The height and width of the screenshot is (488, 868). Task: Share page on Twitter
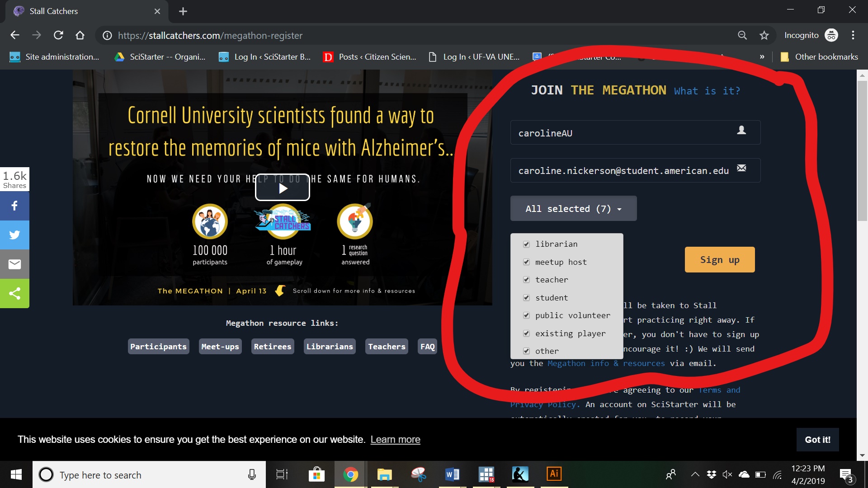click(14, 235)
